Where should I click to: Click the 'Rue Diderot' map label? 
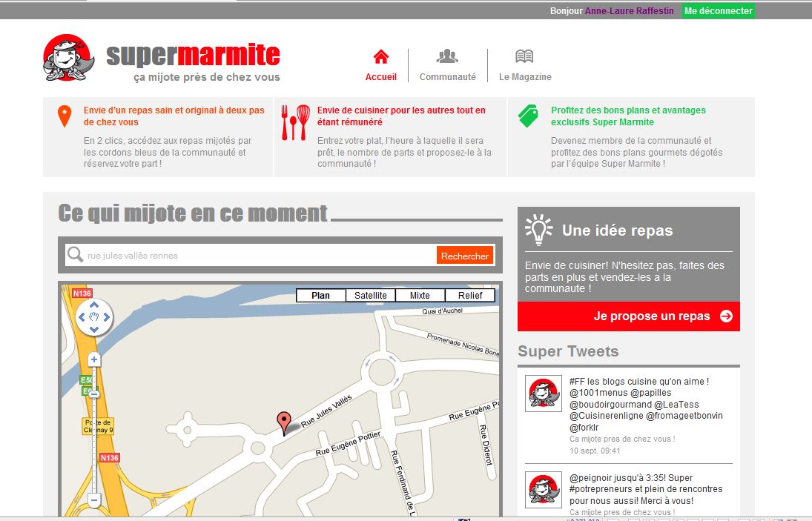pyautogui.click(x=485, y=445)
